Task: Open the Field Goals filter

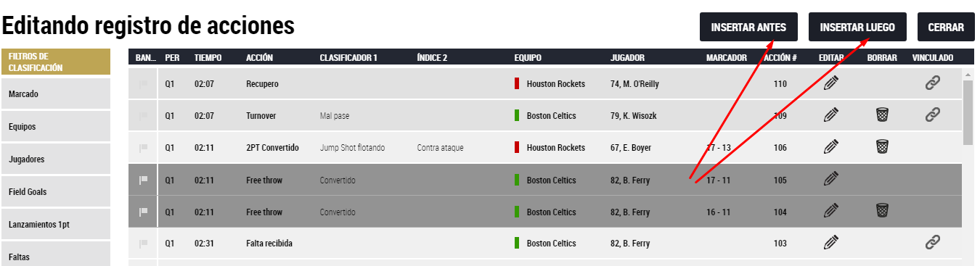Action: [55, 191]
